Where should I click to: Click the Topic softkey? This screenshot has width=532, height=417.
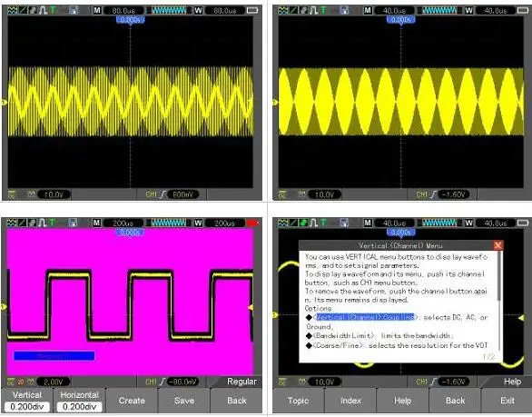(x=298, y=401)
